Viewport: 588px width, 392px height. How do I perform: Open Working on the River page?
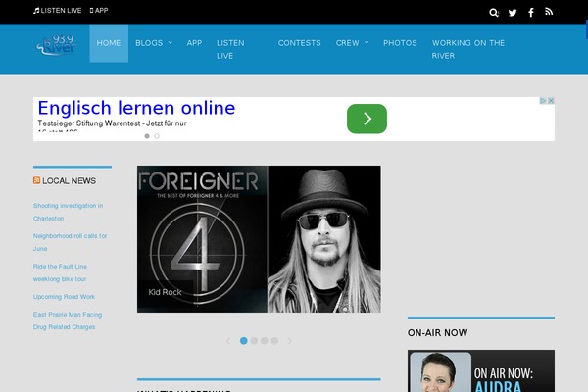[x=468, y=49]
